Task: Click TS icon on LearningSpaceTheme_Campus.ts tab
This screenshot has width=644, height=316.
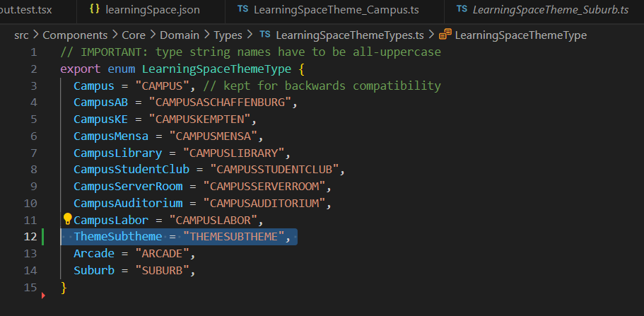Action: pyautogui.click(x=242, y=9)
